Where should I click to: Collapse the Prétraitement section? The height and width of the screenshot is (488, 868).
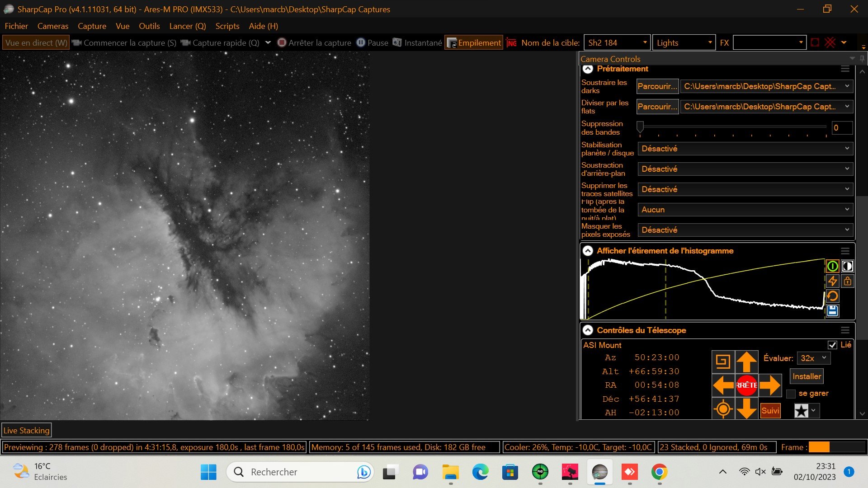[x=588, y=69]
